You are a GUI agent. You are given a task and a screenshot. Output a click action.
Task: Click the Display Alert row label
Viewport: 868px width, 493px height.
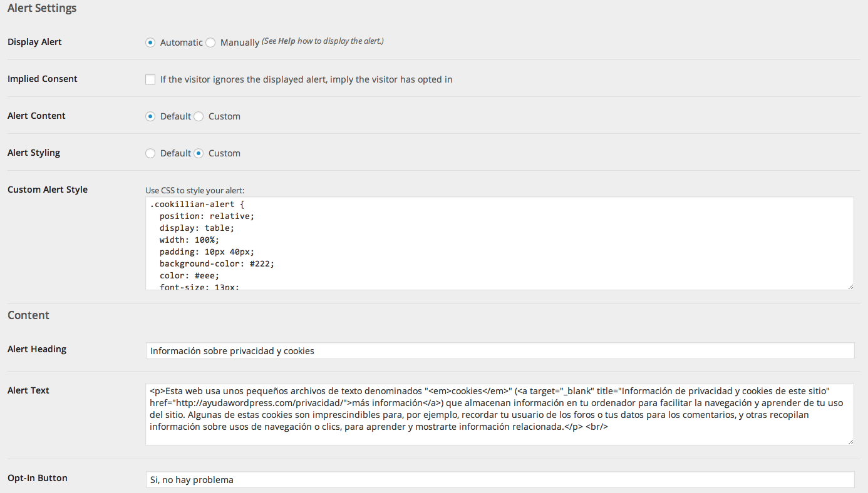[34, 42]
